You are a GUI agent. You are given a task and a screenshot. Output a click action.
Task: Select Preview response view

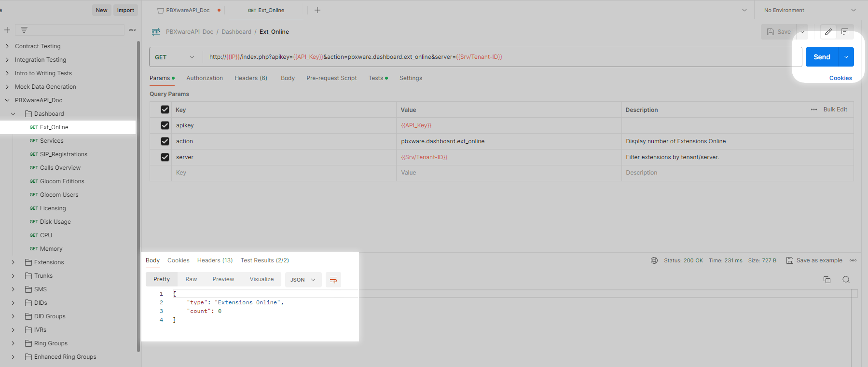[223, 279]
